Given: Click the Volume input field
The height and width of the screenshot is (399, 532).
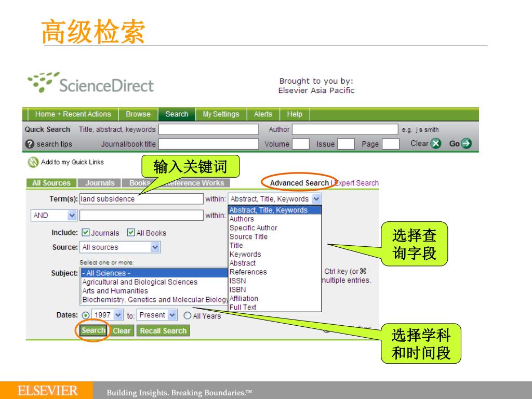Looking at the screenshot, I should click(301, 144).
